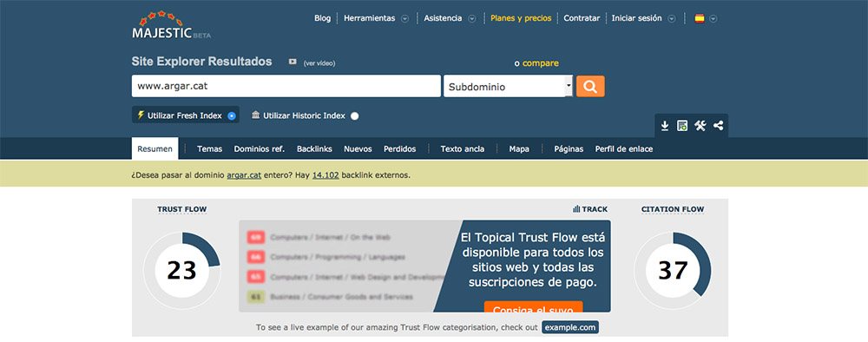Click the CITATION FLOW heading

point(673,209)
